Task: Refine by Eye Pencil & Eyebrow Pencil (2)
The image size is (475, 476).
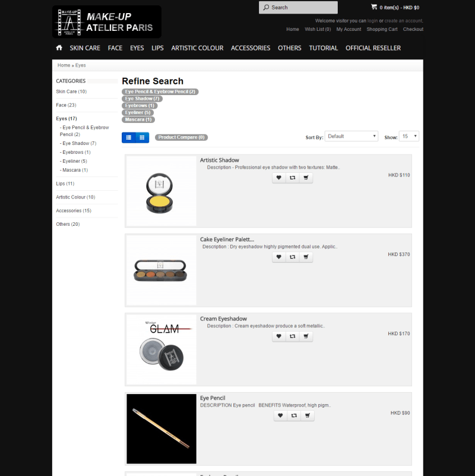Action: pyautogui.click(x=160, y=92)
